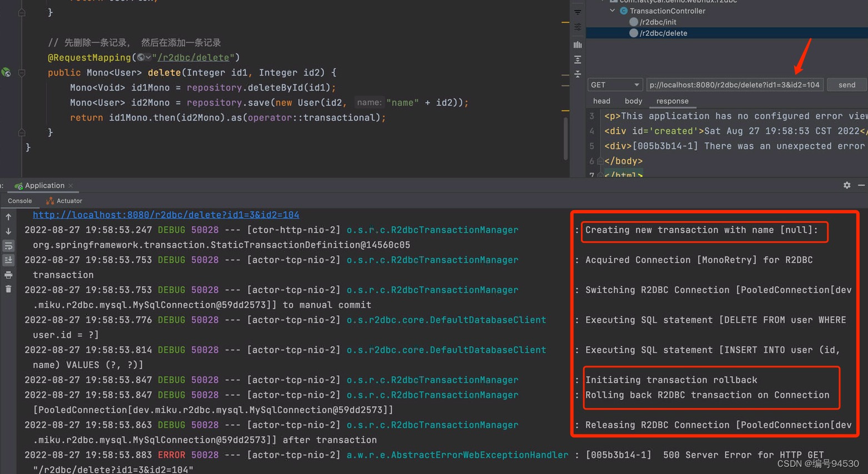Click the print icon in console toolbar

pos(8,275)
